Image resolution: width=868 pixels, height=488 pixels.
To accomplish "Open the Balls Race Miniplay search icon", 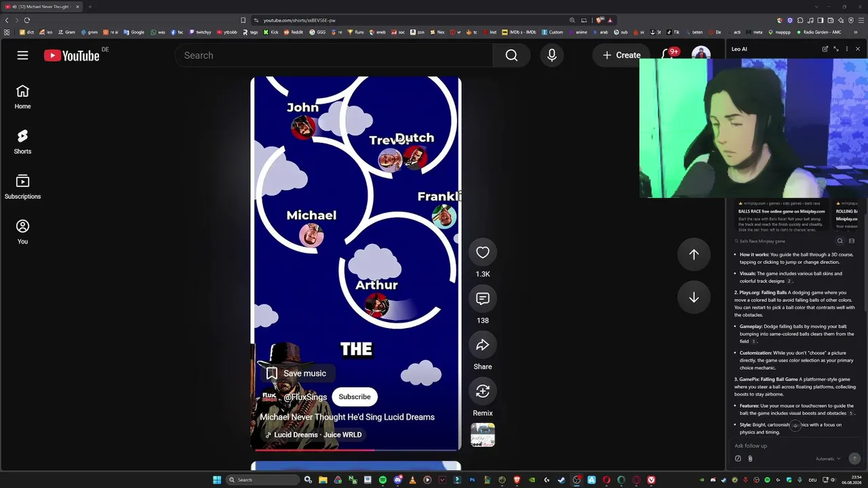I will tap(840, 241).
